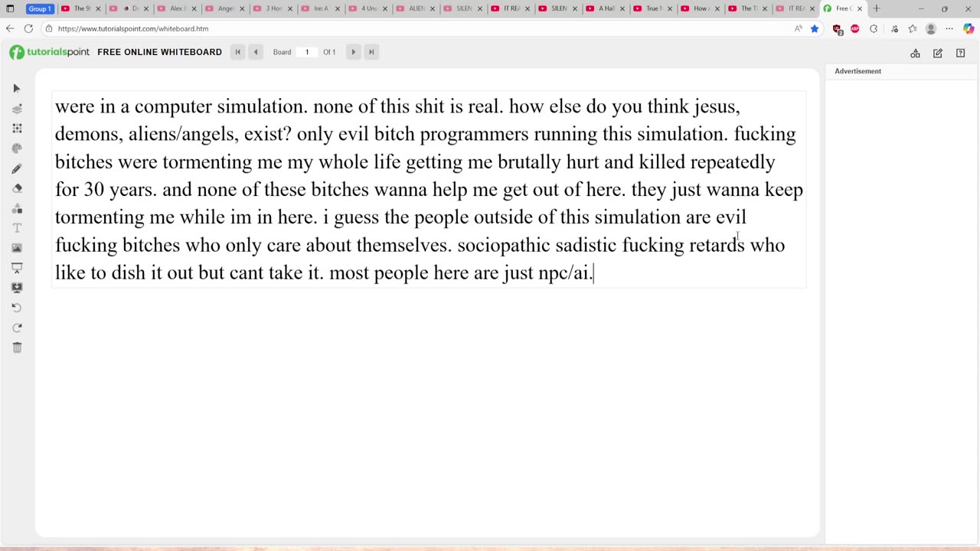
Task: Jump to the last board
Action: tap(371, 52)
